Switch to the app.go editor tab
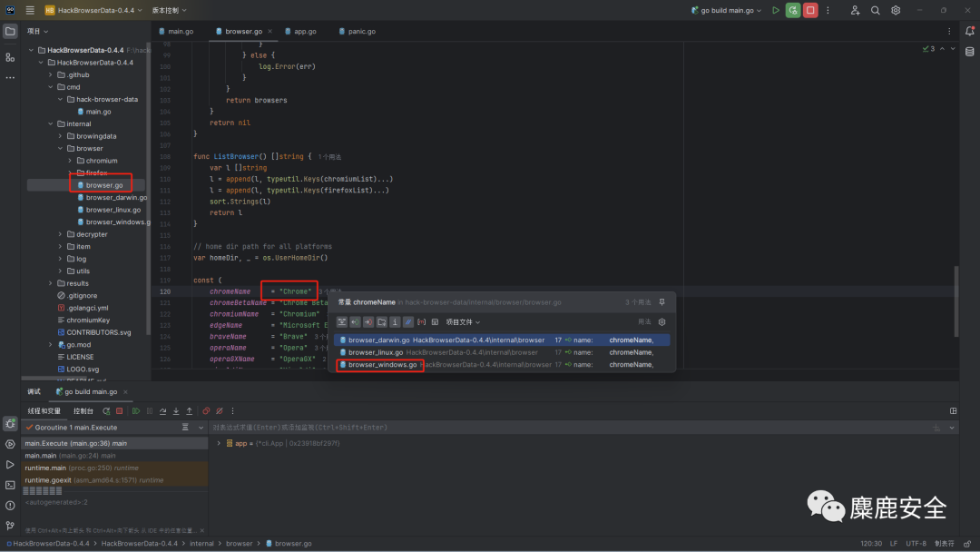 coord(300,31)
